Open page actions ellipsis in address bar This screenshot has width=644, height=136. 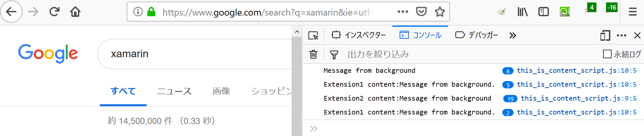[403, 12]
